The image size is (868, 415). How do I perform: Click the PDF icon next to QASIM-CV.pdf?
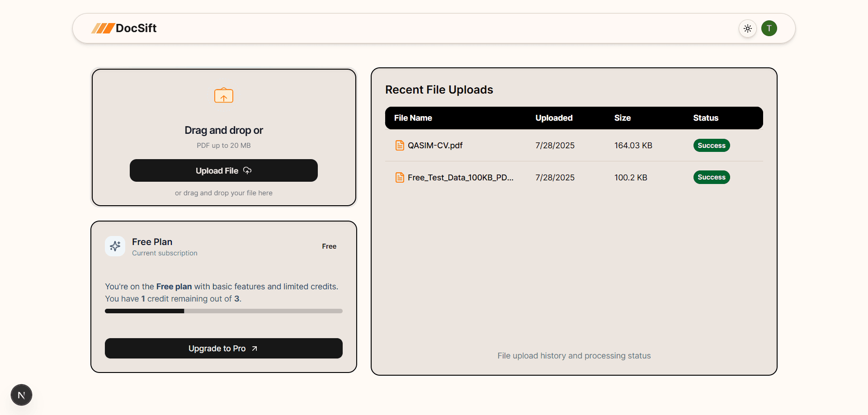click(x=400, y=146)
